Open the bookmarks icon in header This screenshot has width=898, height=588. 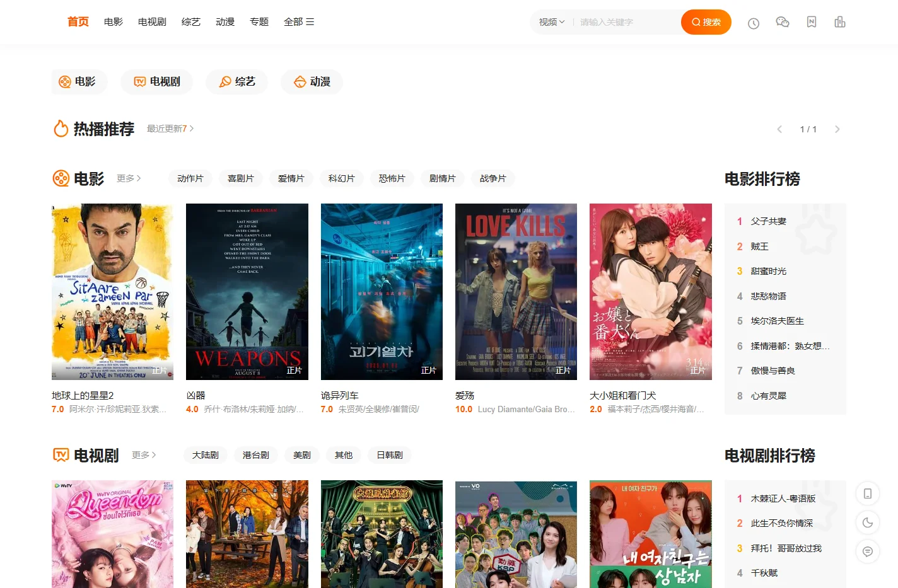(812, 22)
